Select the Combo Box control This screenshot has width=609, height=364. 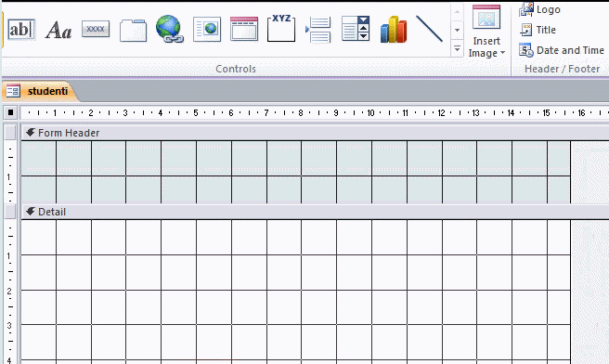[356, 29]
